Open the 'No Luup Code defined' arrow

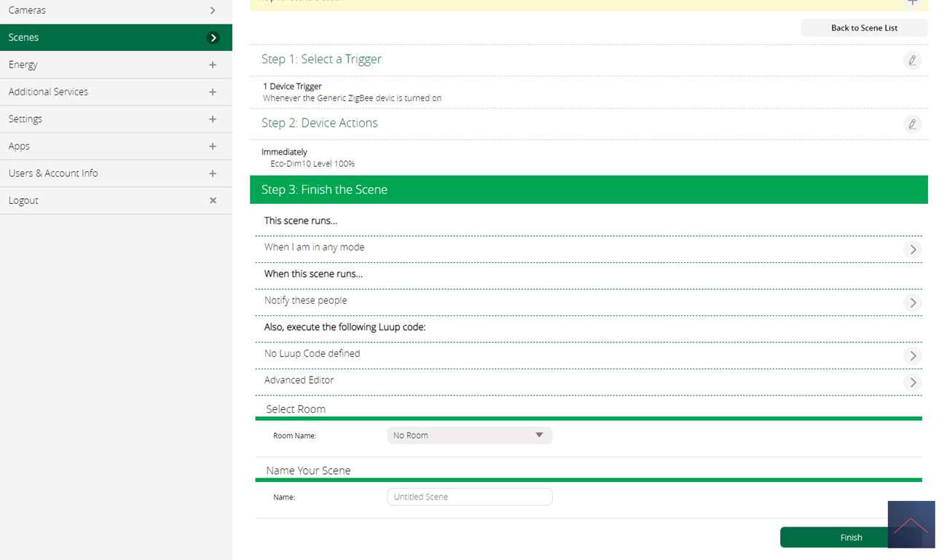coord(912,356)
